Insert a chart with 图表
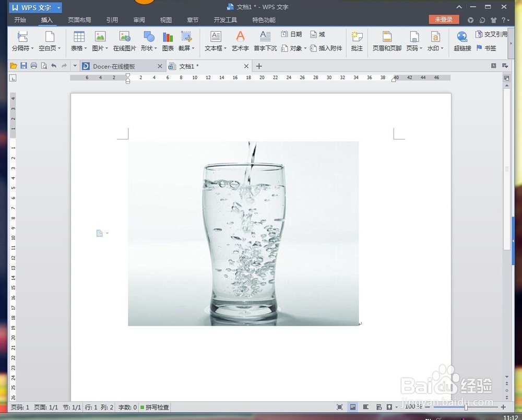This screenshot has height=420, width=522. tap(168, 41)
